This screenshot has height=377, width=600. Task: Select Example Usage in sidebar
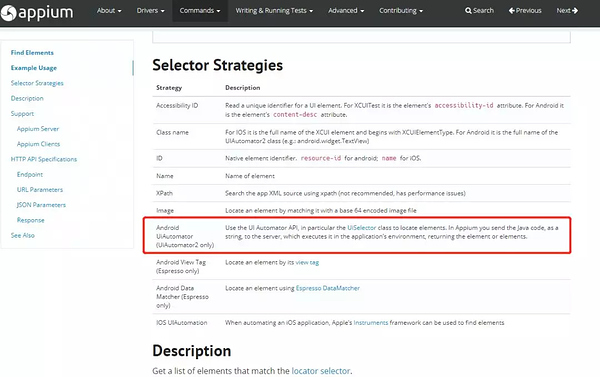[34, 68]
